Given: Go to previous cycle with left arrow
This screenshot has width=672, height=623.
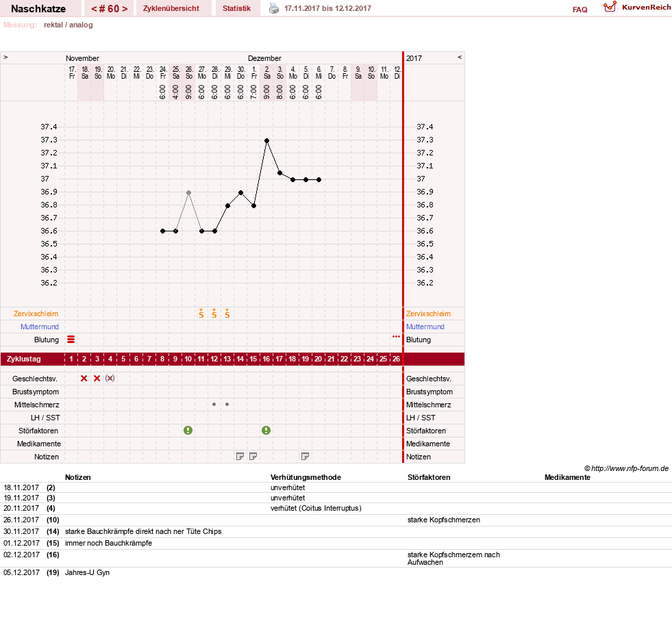Looking at the screenshot, I should [x=94, y=9].
